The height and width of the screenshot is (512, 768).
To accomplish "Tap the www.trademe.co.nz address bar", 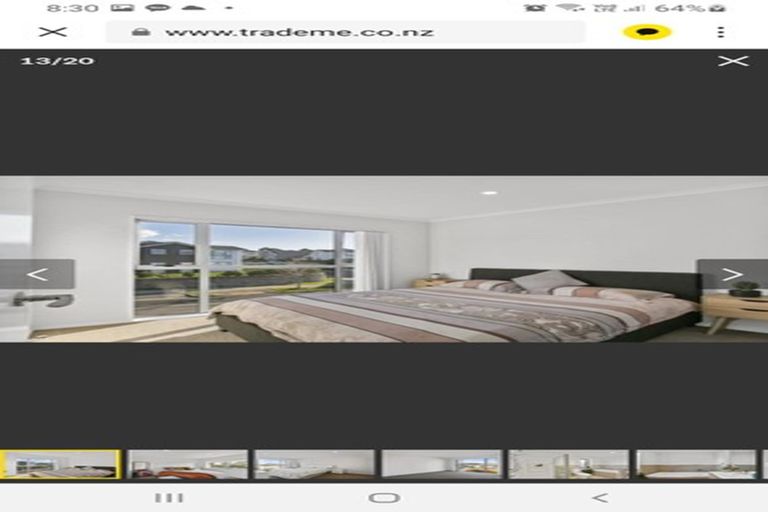I will (x=345, y=32).
